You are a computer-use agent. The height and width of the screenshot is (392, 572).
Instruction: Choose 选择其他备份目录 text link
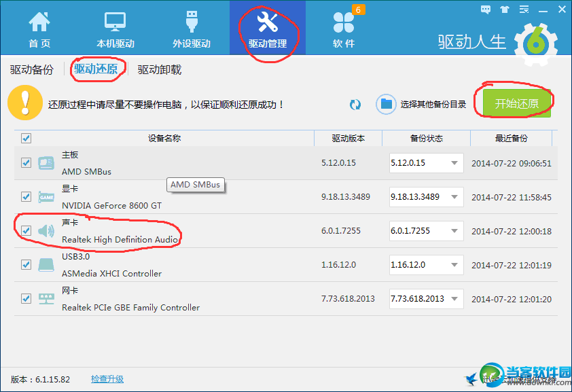433,105
